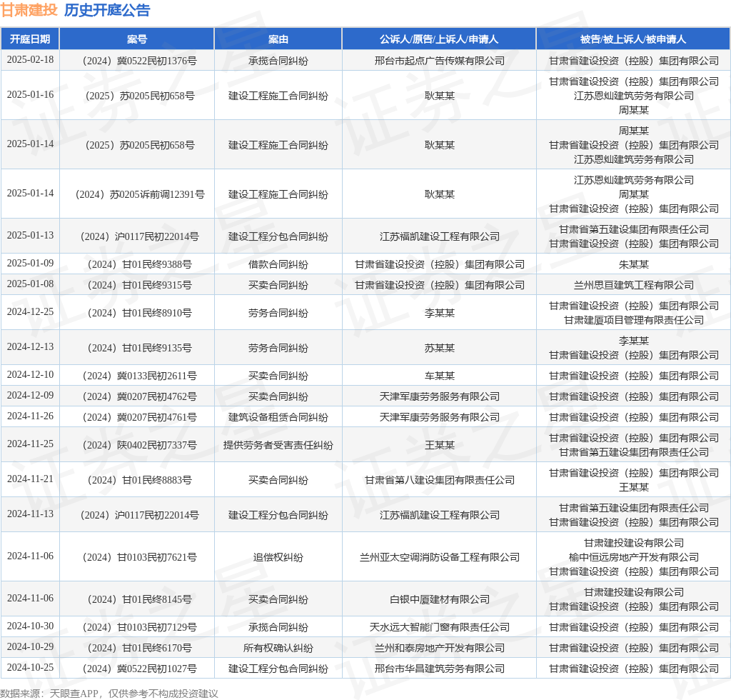Select case number 甘0103民初7129号
Image resolution: width=731 pixels, height=700 pixels.
(x=139, y=628)
